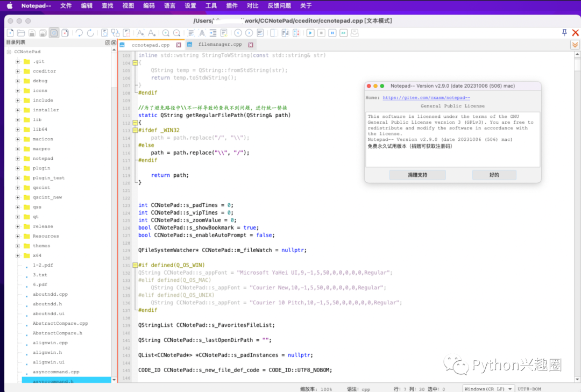Open the find in file tool
The height and width of the screenshot is (392, 581).
[x=104, y=33]
